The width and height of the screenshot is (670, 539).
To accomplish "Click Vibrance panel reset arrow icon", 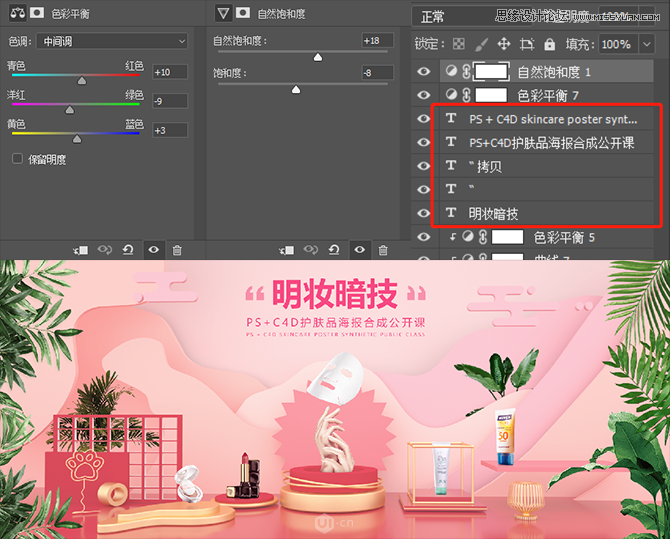I will point(332,249).
